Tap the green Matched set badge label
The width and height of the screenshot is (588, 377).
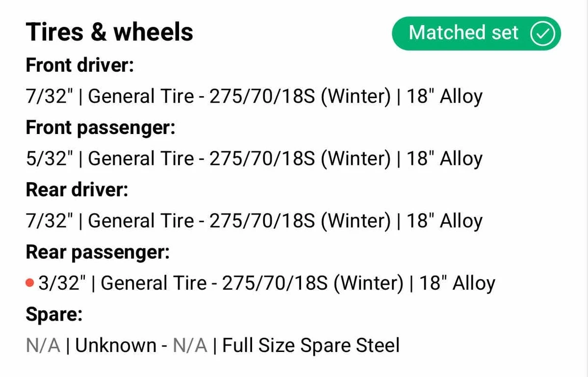463,33
